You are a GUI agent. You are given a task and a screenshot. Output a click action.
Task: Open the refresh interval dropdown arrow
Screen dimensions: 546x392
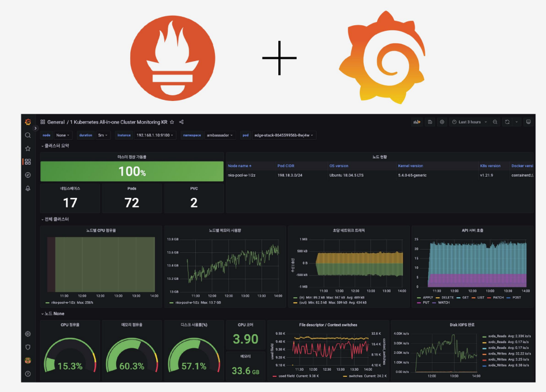tap(517, 122)
